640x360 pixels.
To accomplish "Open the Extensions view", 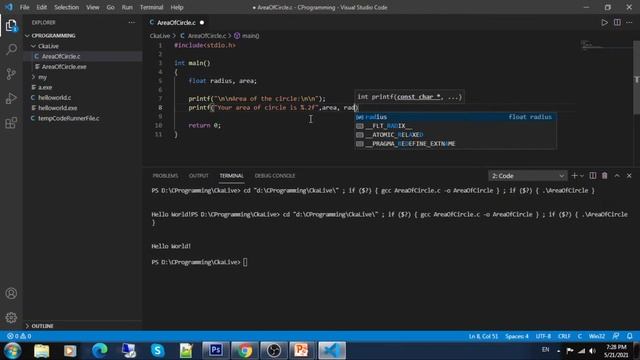I will click(11, 123).
